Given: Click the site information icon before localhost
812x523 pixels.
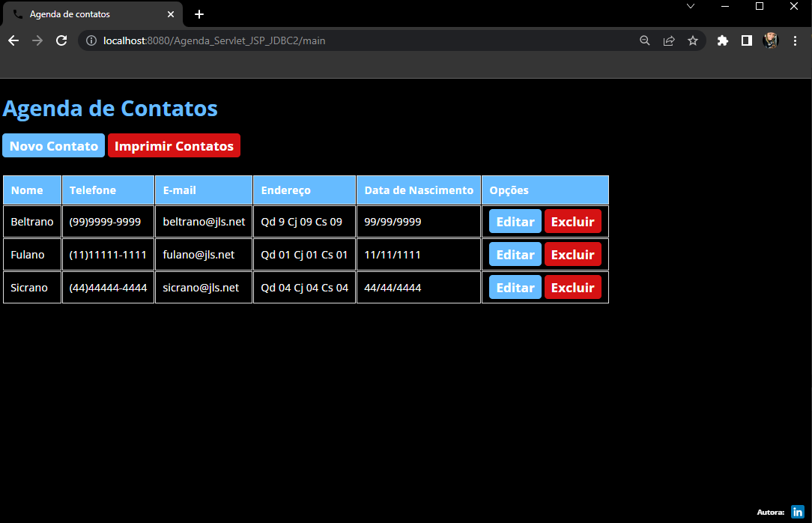Looking at the screenshot, I should tap(91, 40).
